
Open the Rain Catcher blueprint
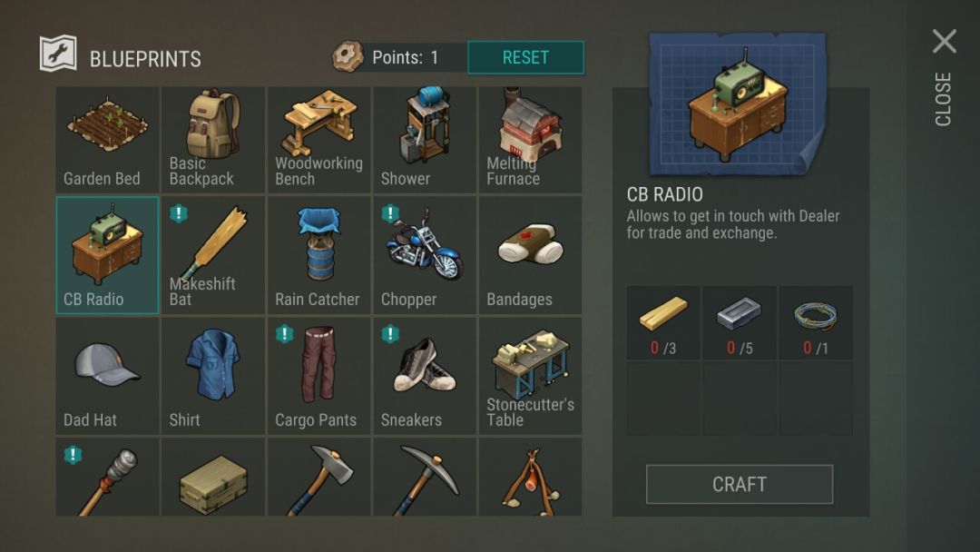(318, 255)
